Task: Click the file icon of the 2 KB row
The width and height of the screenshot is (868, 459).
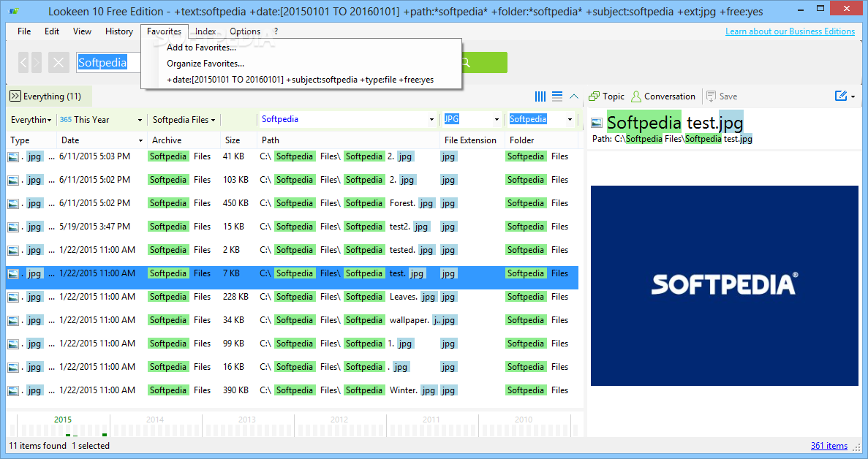Action: click(x=13, y=251)
